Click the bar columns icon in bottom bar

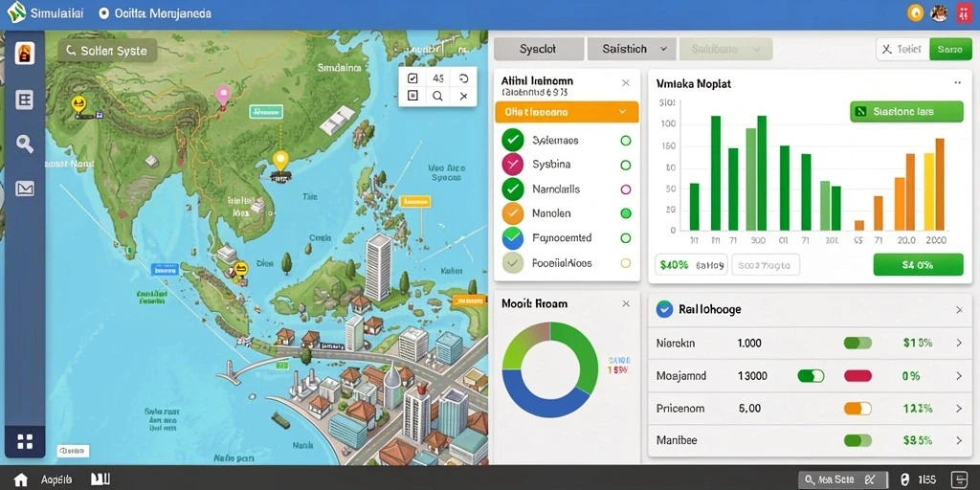(x=100, y=479)
